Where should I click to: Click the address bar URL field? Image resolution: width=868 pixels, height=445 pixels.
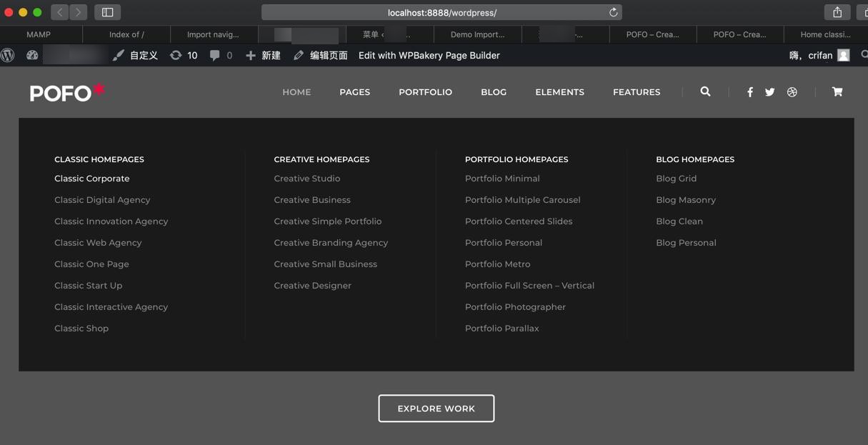coord(442,12)
